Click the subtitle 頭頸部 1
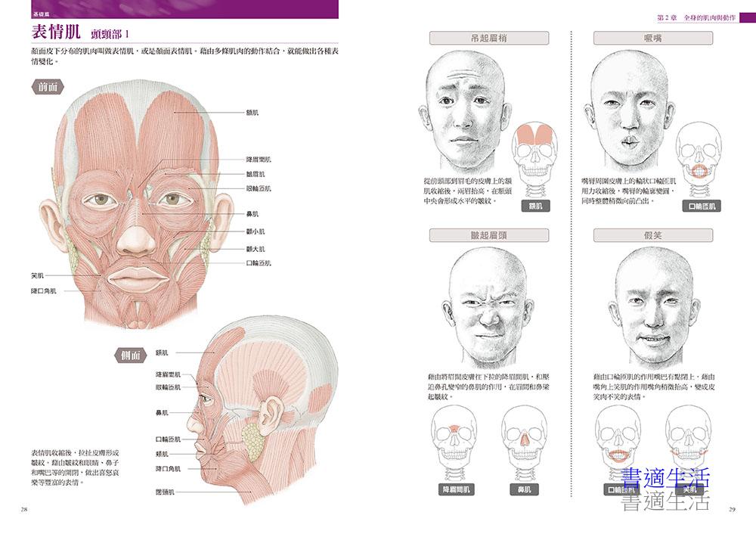 click(110, 34)
